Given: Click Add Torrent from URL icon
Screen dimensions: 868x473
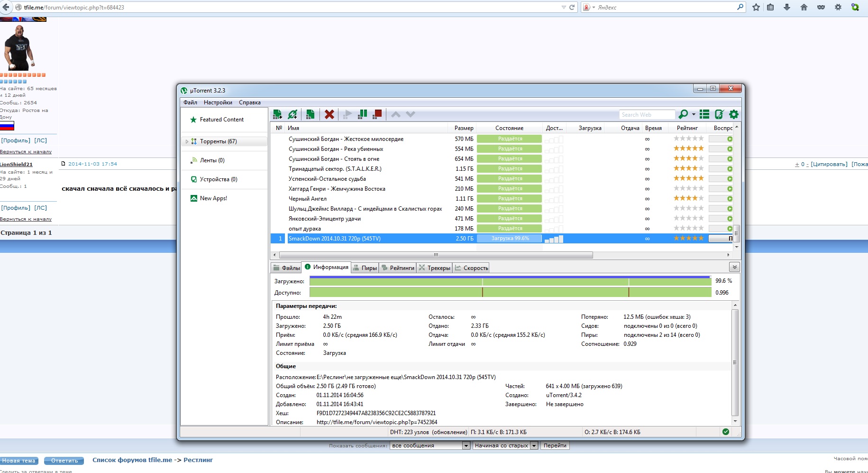Looking at the screenshot, I should [x=293, y=114].
